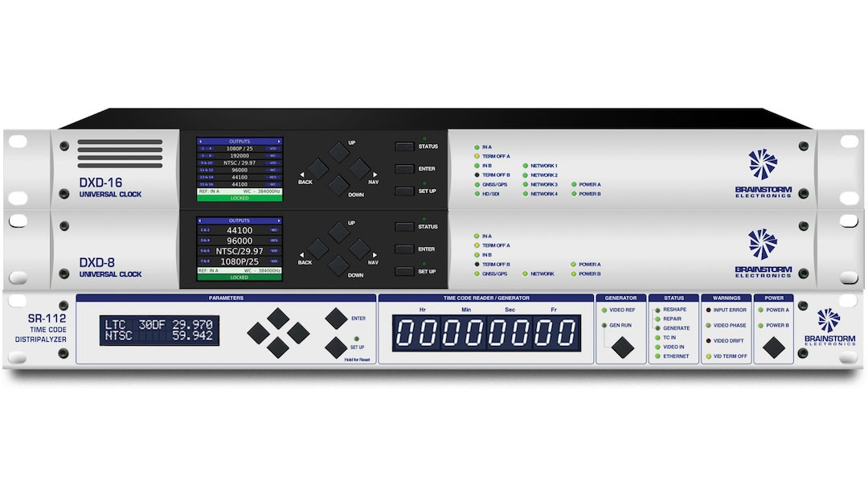Click the POWER B LED on SR-112
Image resolution: width=868 pixels, height=489 pixels.
(760, 326)
